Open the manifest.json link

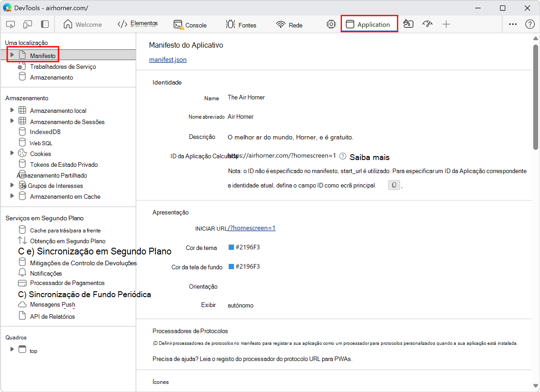(x=168, y=59)
